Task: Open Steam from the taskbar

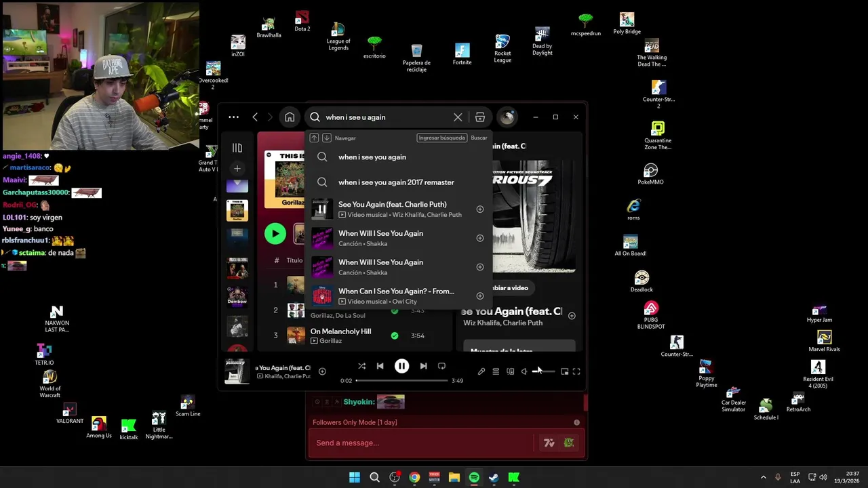Action: pyautogui.click(x=494, y=478)
